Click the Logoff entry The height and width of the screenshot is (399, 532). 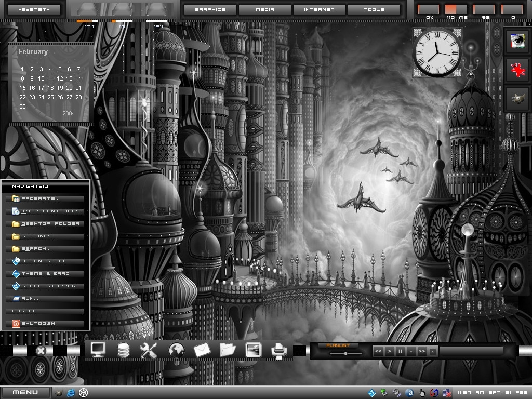coord(45,311)
